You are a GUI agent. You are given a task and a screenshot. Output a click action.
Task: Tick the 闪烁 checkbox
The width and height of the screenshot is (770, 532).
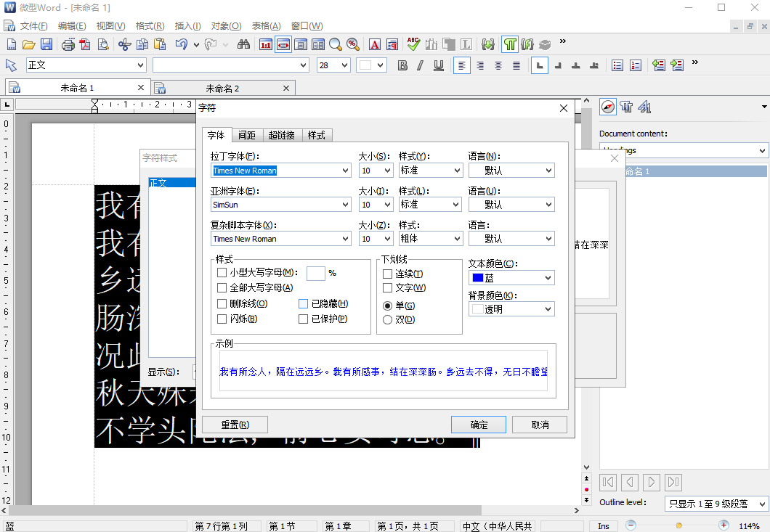[222, 319]
